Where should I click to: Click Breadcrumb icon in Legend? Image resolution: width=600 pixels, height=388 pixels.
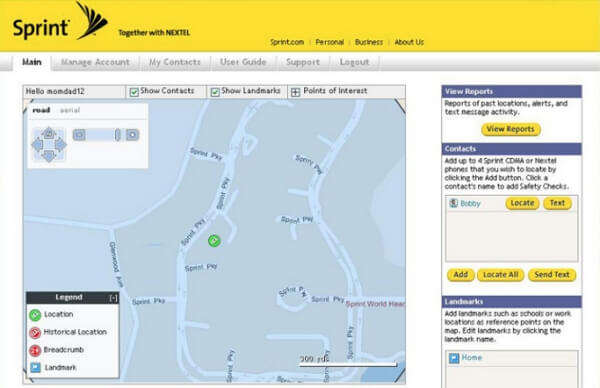click(x=35, y=350)
